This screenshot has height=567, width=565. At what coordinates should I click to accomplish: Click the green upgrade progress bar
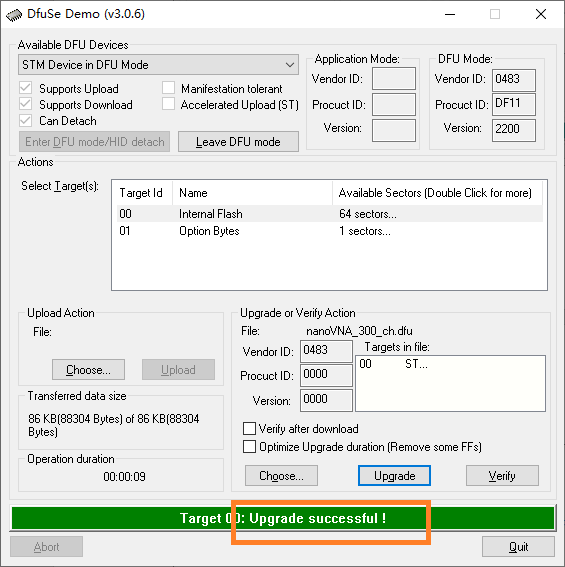pos(283,518)
